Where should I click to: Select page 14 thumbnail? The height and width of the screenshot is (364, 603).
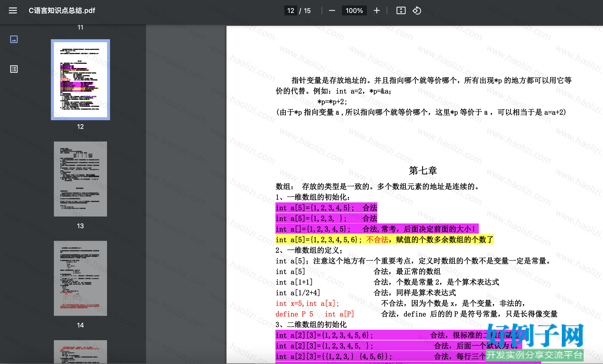point(80,278)
